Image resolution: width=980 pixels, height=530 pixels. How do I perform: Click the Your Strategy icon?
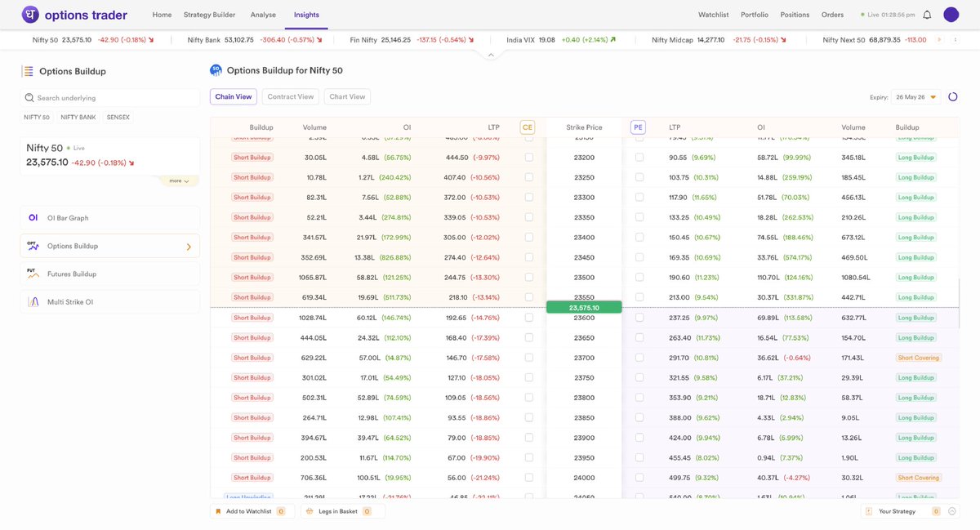coord(868,511)
